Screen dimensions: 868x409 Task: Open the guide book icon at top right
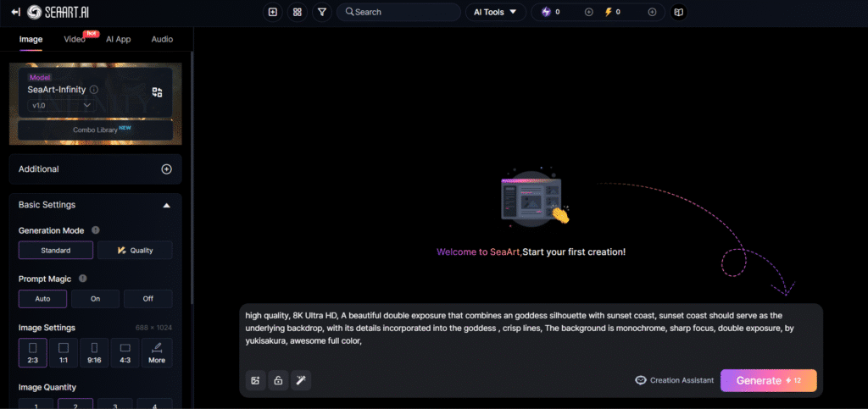pyautogui.click(x=677, y=12)
